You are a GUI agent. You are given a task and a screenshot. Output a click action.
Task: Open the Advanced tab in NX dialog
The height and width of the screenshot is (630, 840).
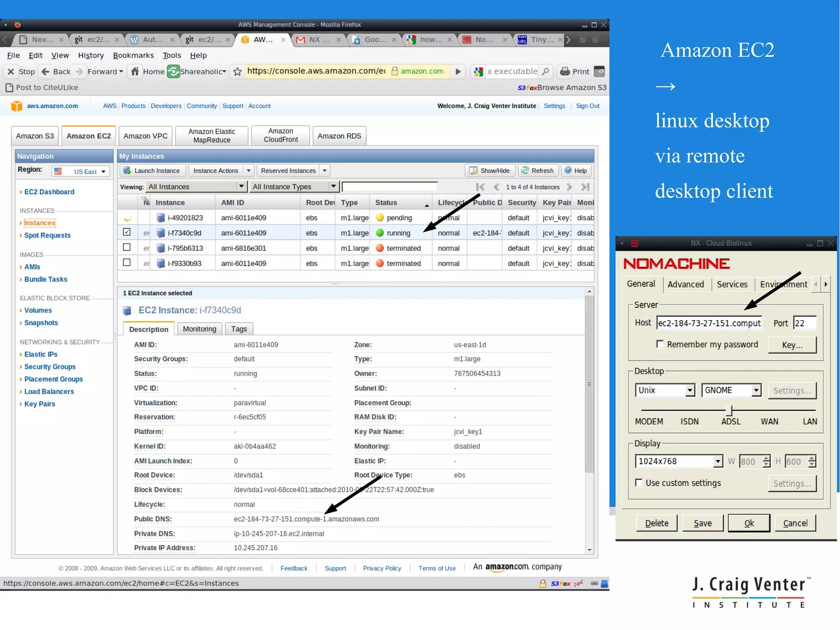686,284
